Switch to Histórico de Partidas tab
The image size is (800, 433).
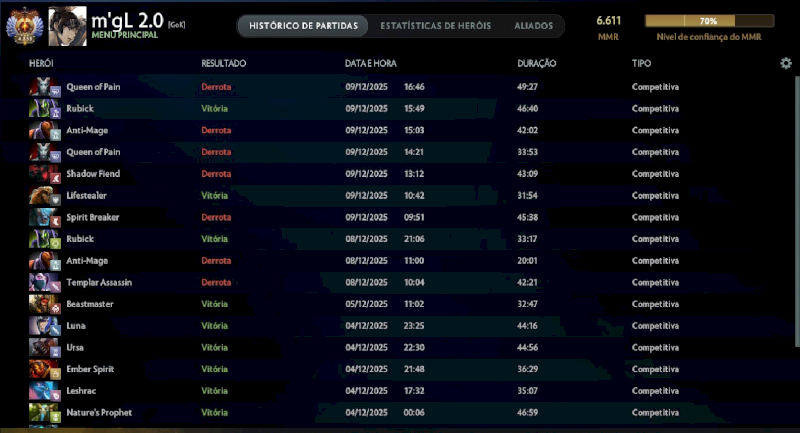303,26
